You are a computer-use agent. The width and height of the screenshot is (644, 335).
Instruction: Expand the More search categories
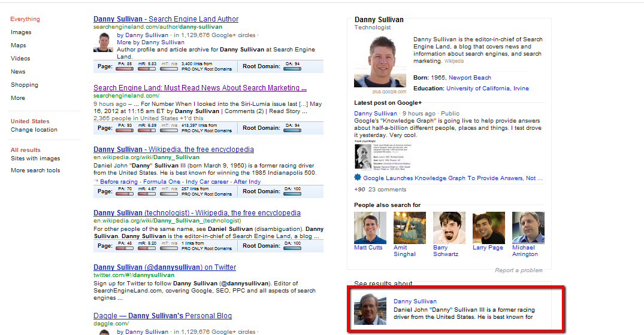click(18, 98)
